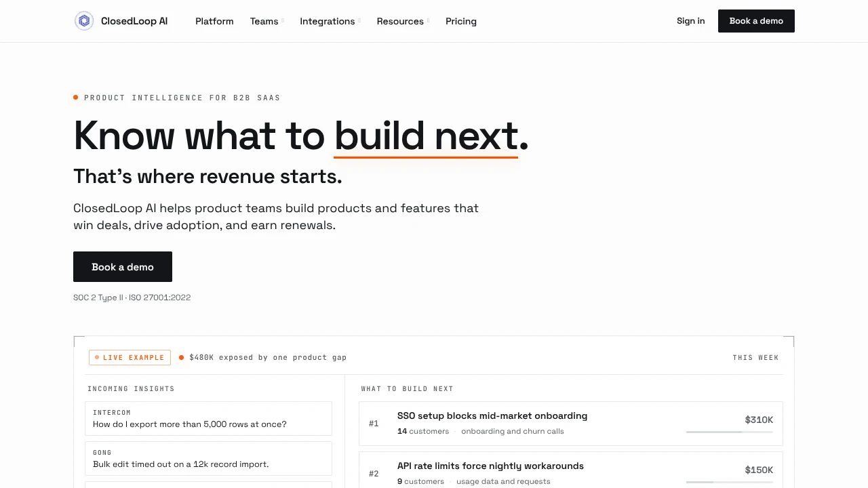Viewport: 868px width, 488px height.
Task: Click "API rate limits force nightly workarounds" title
Action: point(490,466)
